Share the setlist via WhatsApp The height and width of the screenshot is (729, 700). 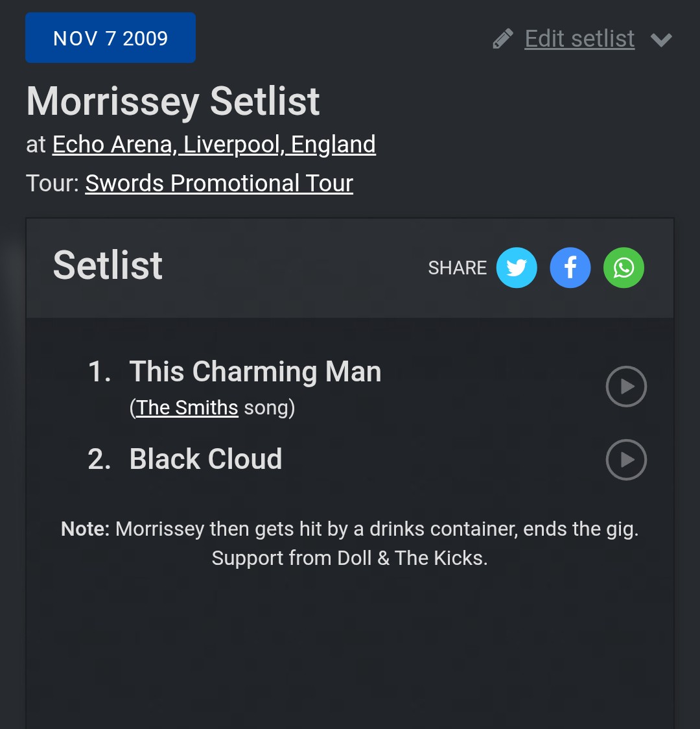(x=624, y=268)
